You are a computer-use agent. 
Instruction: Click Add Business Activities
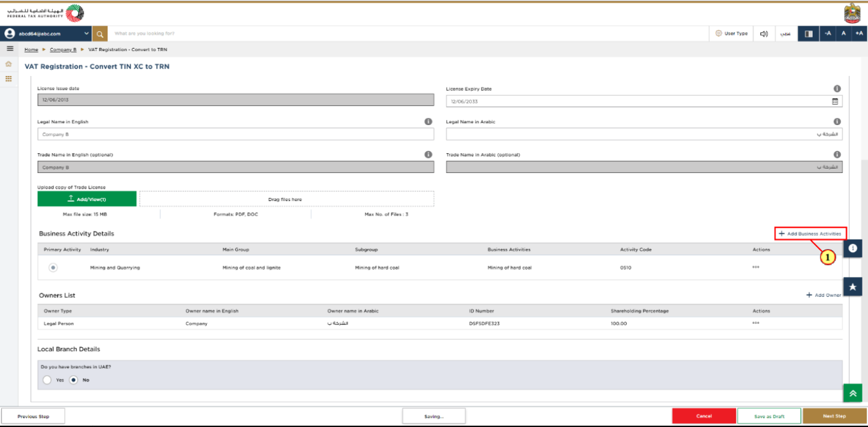810,233
